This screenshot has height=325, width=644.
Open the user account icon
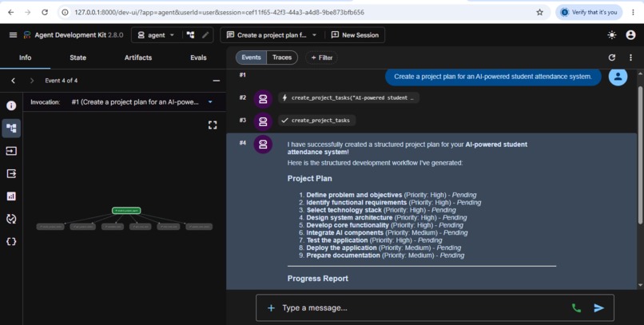point(630,35)
